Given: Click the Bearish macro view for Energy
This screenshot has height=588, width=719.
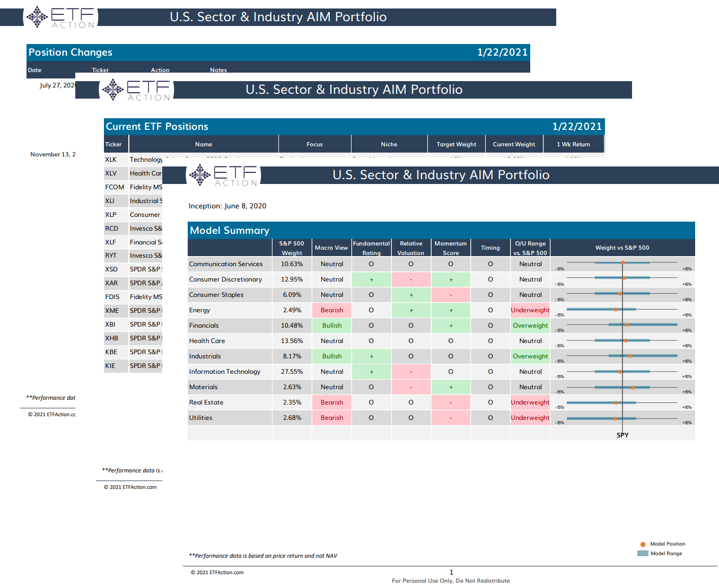Looking at the screenshot, I should (x=332, y=310).
